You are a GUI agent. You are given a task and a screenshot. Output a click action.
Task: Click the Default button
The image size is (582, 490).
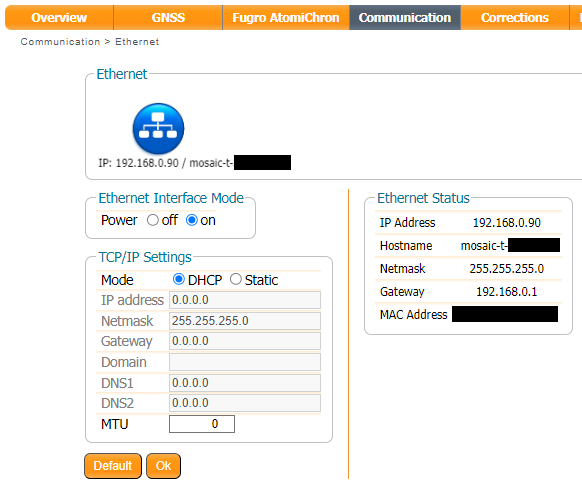pos(113,466)
